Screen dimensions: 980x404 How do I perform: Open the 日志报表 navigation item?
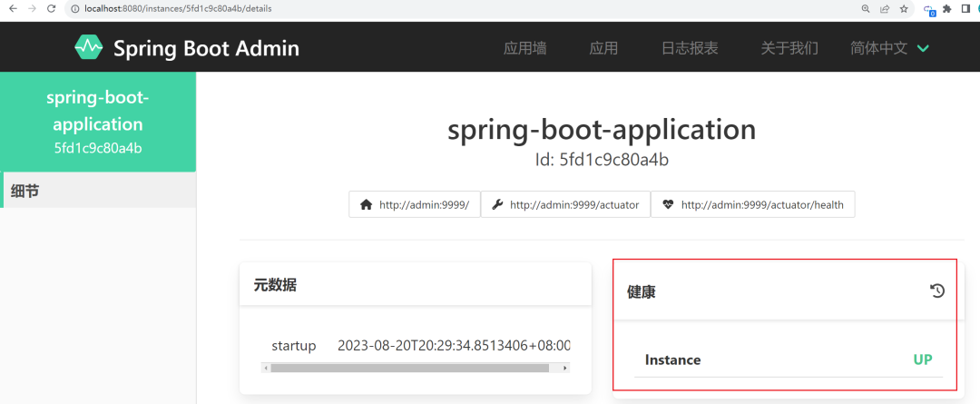click(x=690, y=48)
